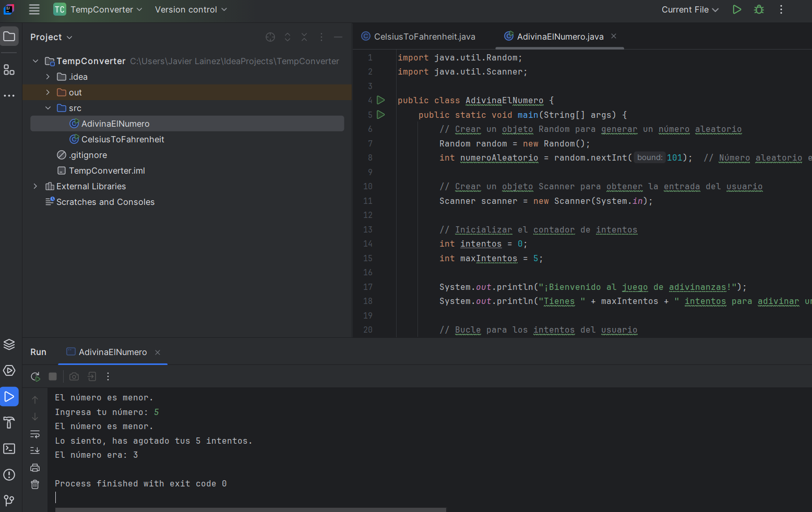Open the Problems tool window
This screenshot has height=512, width=812.
pos(9,475)
